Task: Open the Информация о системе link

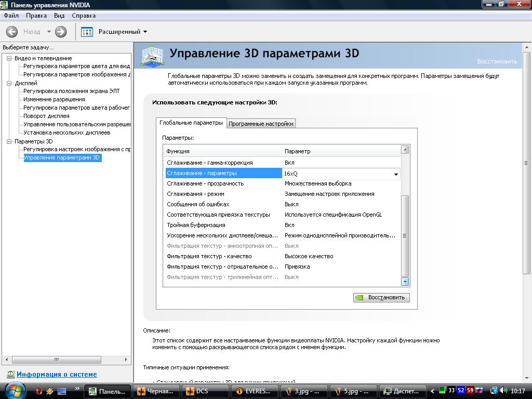Action: 57,374
